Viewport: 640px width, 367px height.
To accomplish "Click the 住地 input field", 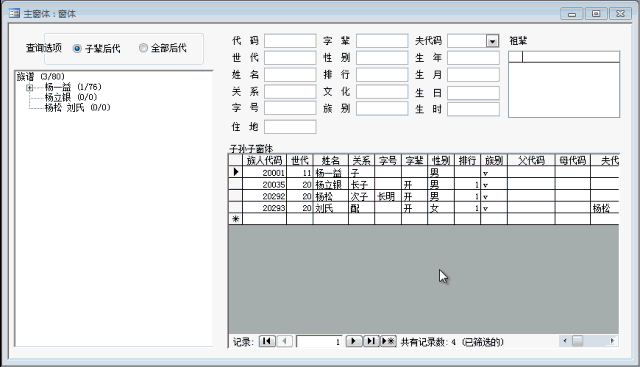I will (x=290, y=127).
